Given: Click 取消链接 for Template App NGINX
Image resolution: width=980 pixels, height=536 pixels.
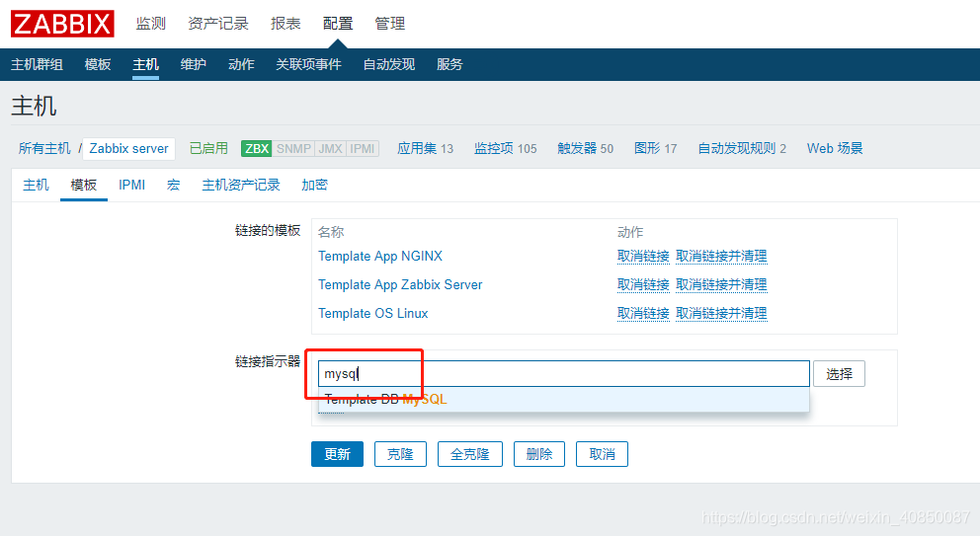Looking at the screenshot, I should [x=643, y=256].
